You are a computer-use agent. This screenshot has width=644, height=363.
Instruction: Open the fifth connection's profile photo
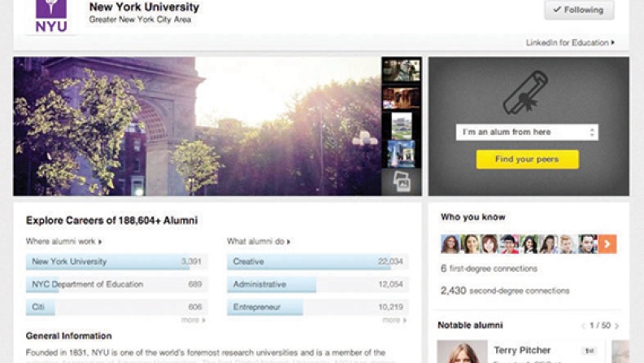(529, 244)
